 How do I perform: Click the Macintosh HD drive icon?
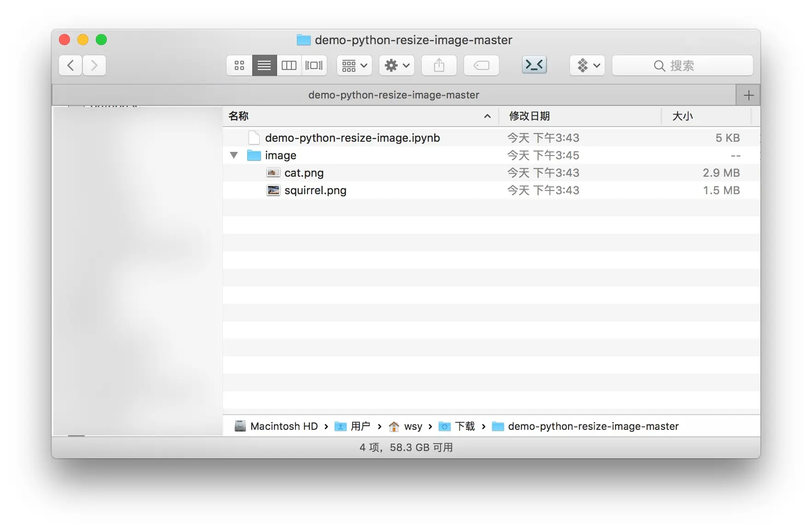pyautogui.click(x=240, y=426)
